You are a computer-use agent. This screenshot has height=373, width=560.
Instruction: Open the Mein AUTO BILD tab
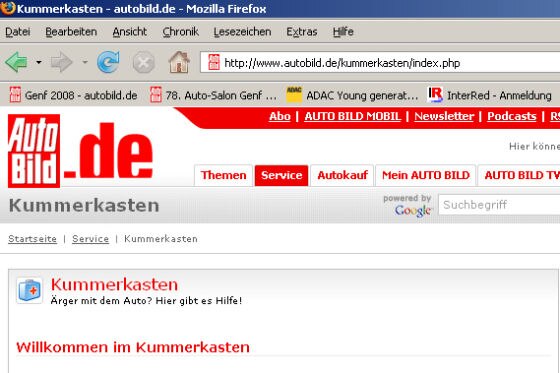pyautogui.click(x=426, y=175)
